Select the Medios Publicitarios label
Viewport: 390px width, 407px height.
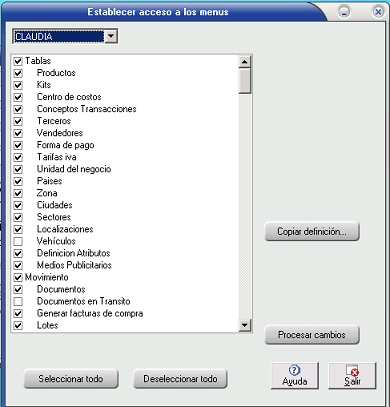point(74,265)
